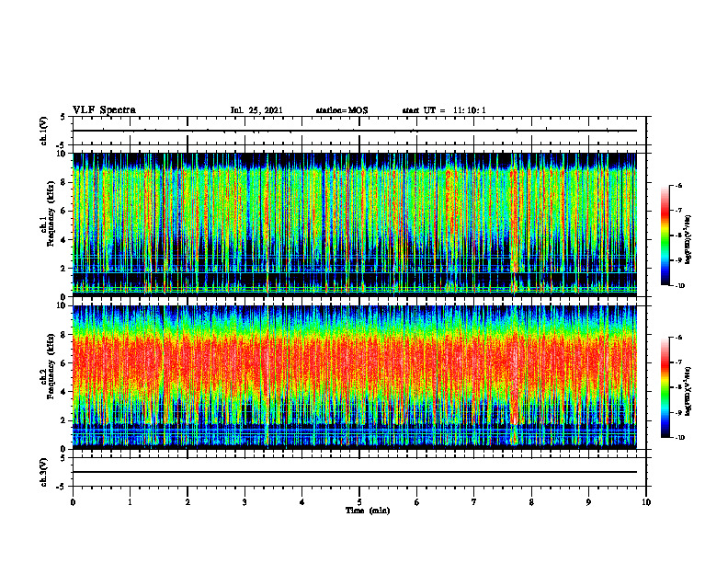Image resolution: width=728 pixels, height=563 pixels.
Task: Click time axis tick label "5"
Action: tap(359, 502)
